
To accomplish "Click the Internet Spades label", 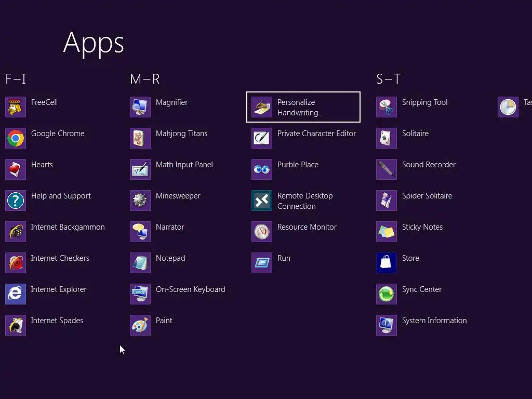I will pyautogui.click(x=57, y=321).
